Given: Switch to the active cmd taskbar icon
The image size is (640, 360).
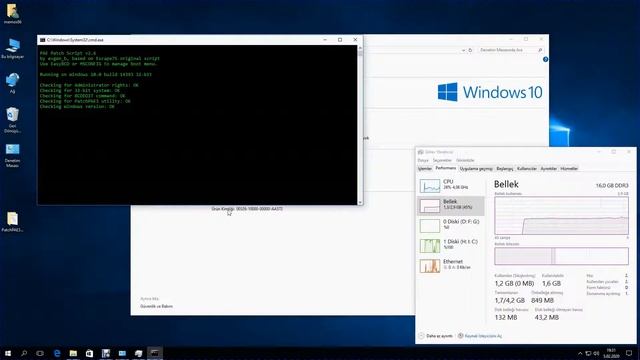Looking at the screenshot, I should tap(155, 353).
